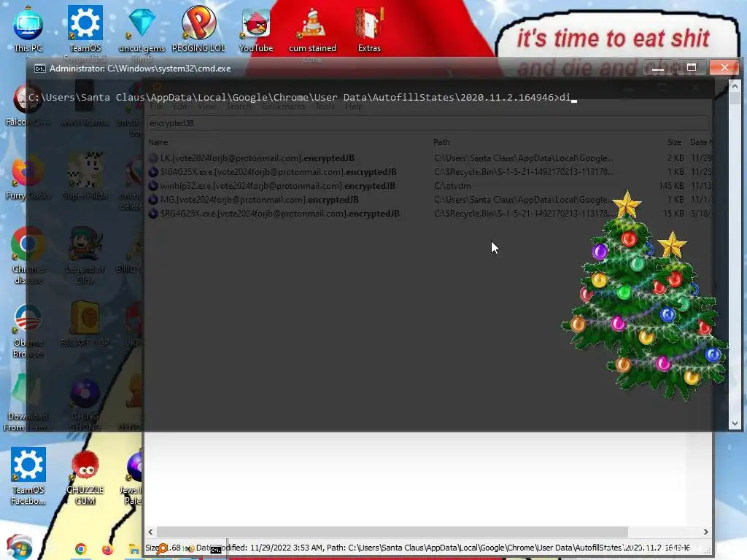This screenshot has width=747, height=560.
Task: Minimize the cmd.exe window
Action: [x=658, y=68]
